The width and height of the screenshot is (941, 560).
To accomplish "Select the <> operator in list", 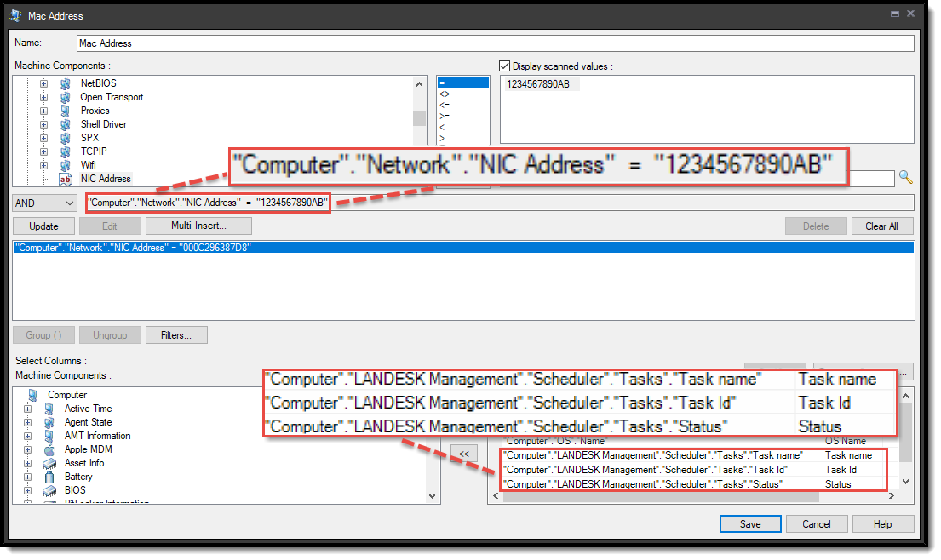I will [x=445, y=94].
